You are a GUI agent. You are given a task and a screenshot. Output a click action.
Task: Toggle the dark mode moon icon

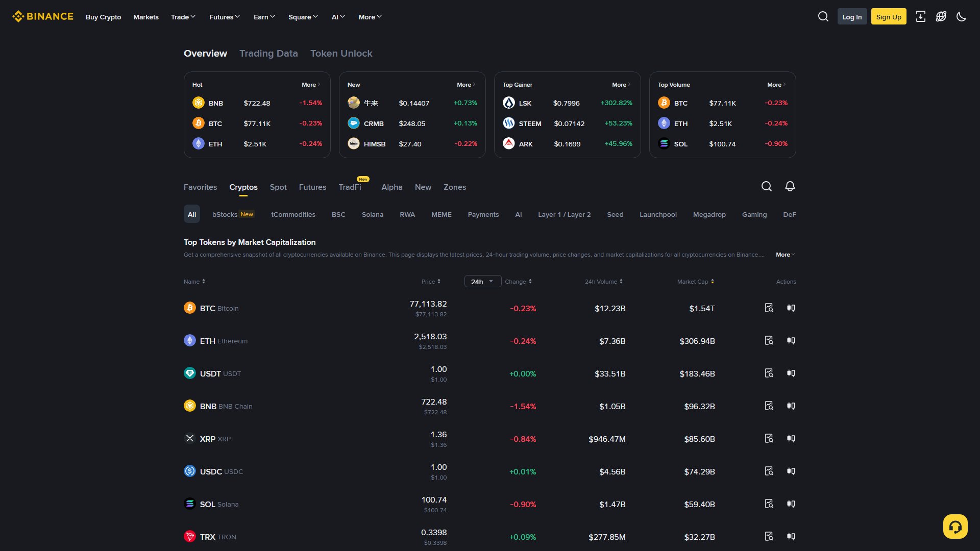tap(961, 16)
